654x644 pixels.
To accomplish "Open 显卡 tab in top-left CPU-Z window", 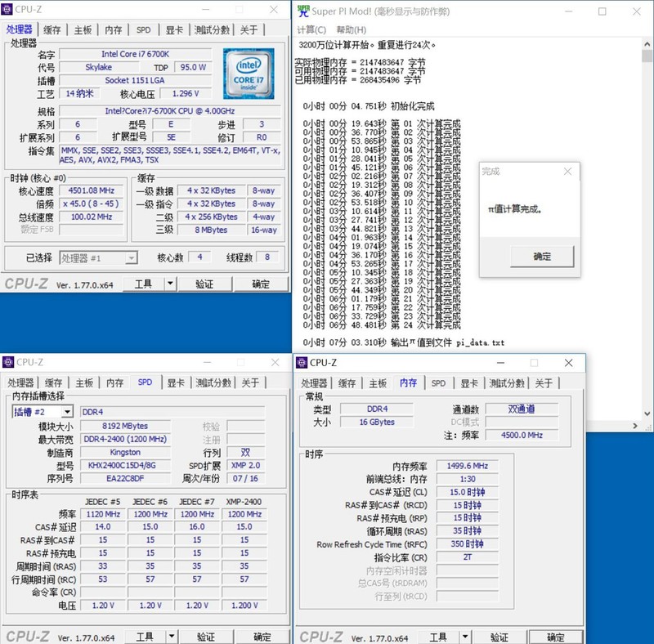I will pos(174,30).
